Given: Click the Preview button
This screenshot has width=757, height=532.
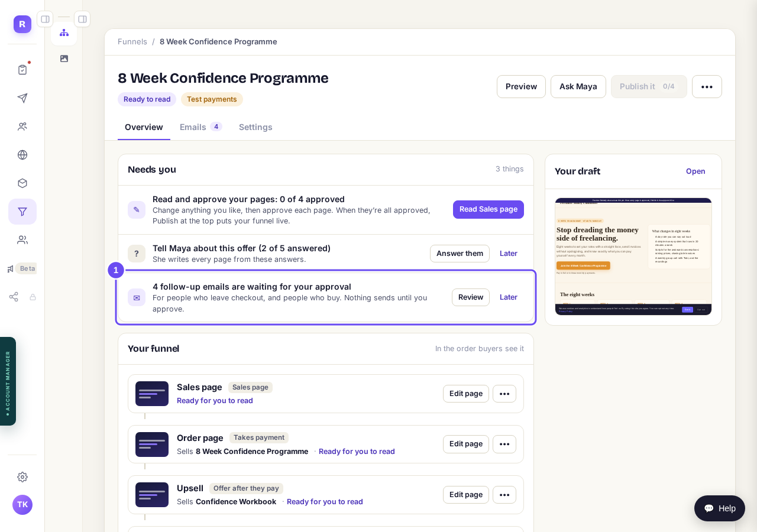Looking at the screenshot, I should tap(521, 87).
